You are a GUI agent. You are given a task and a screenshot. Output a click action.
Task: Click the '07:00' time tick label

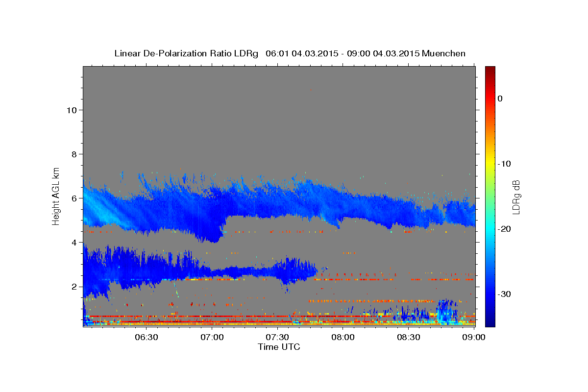(x=212, y=338)
